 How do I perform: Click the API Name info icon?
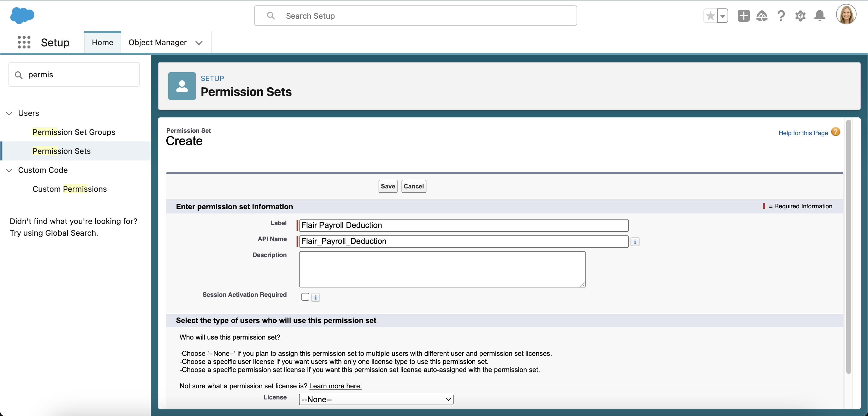coord(635,242)
